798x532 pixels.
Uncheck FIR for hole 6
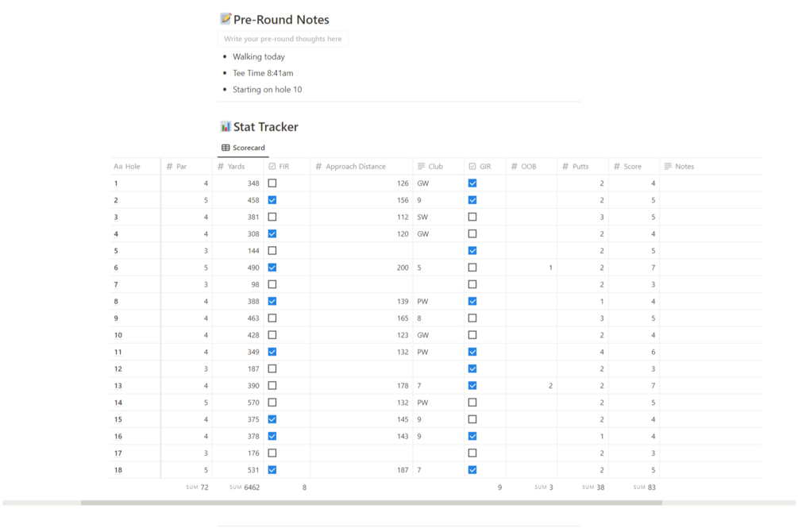272,268
